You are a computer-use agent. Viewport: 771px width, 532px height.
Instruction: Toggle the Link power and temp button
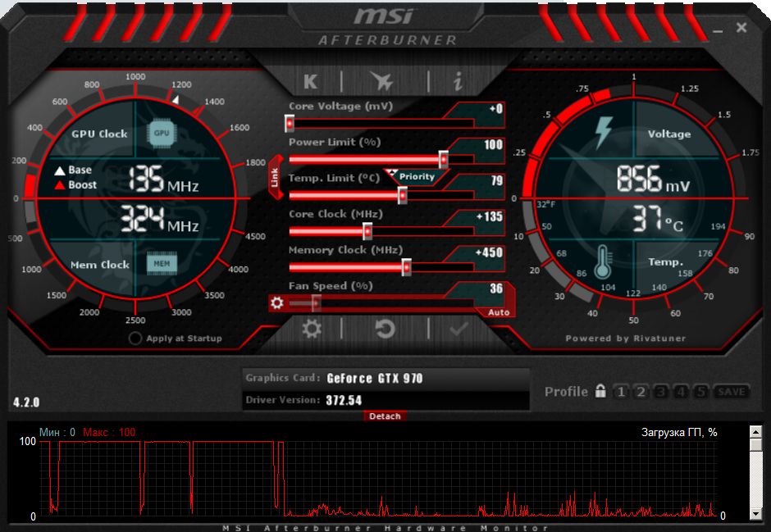276,177
